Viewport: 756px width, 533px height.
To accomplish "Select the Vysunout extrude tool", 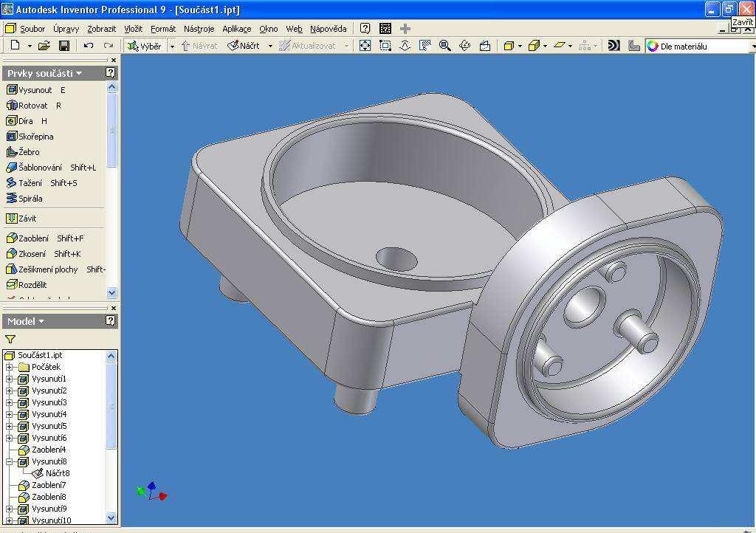I will coord(35,90).
